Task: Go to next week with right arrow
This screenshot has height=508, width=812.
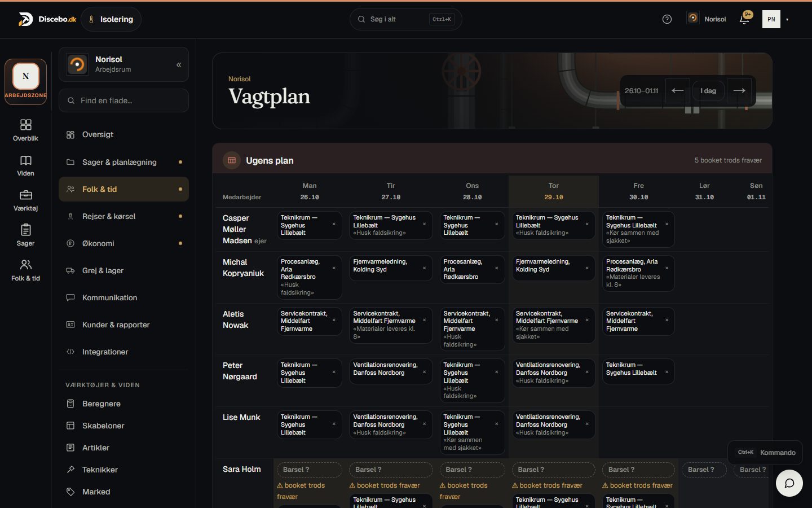Action: [739, 90]
